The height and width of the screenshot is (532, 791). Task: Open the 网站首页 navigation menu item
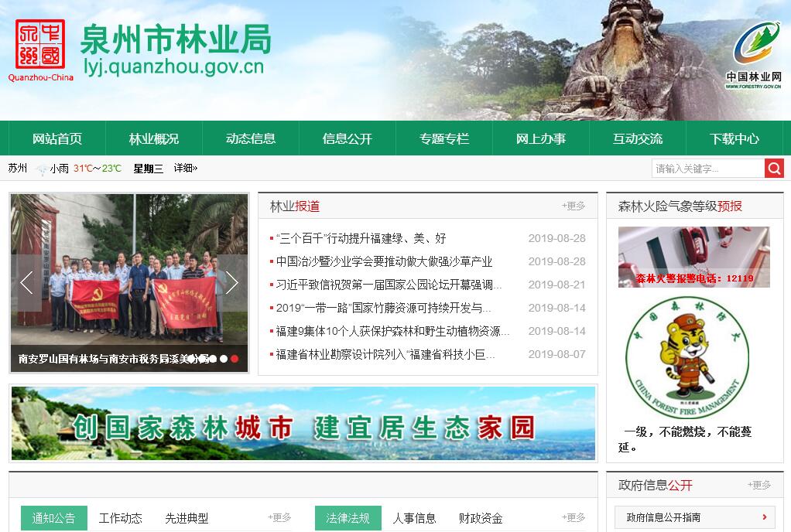(x=57, y=139)
